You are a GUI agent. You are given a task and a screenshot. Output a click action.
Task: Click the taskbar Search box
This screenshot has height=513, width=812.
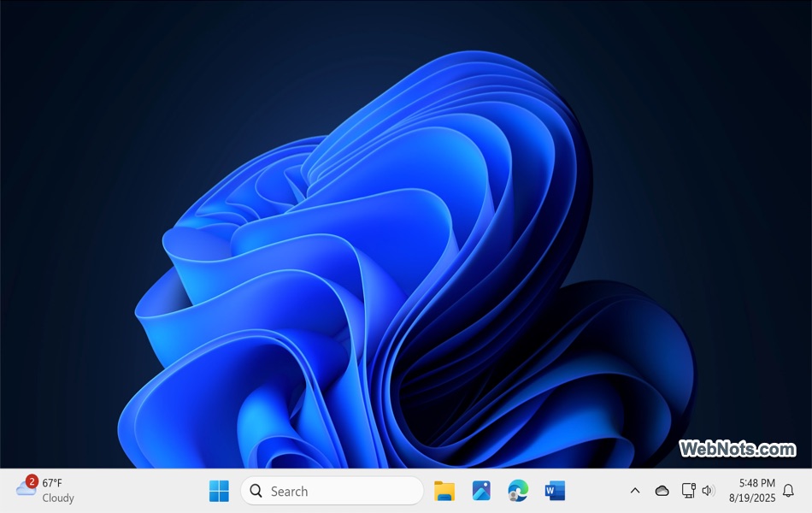point(332,491)
